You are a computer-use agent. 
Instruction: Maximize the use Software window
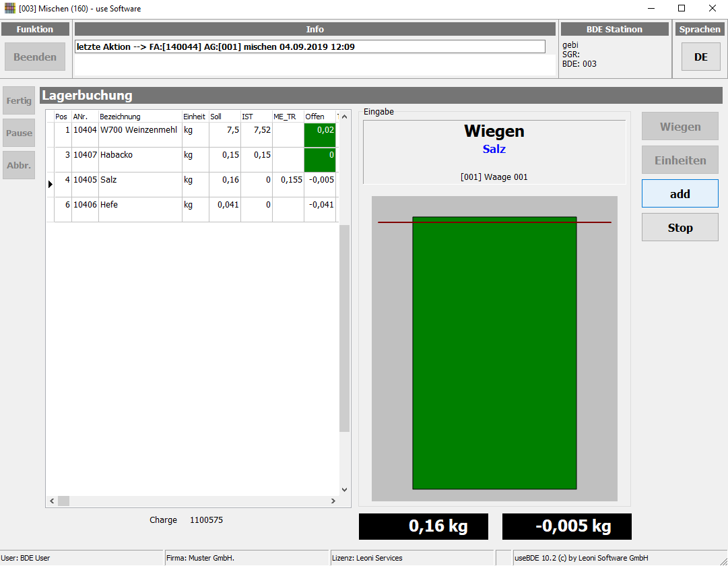point(682,8)
